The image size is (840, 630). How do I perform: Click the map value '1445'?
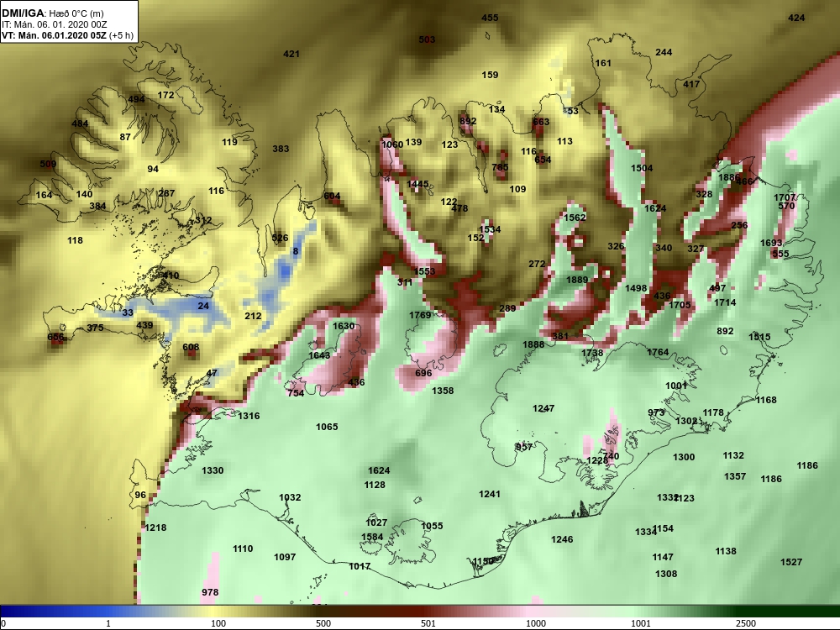[417, 184]
